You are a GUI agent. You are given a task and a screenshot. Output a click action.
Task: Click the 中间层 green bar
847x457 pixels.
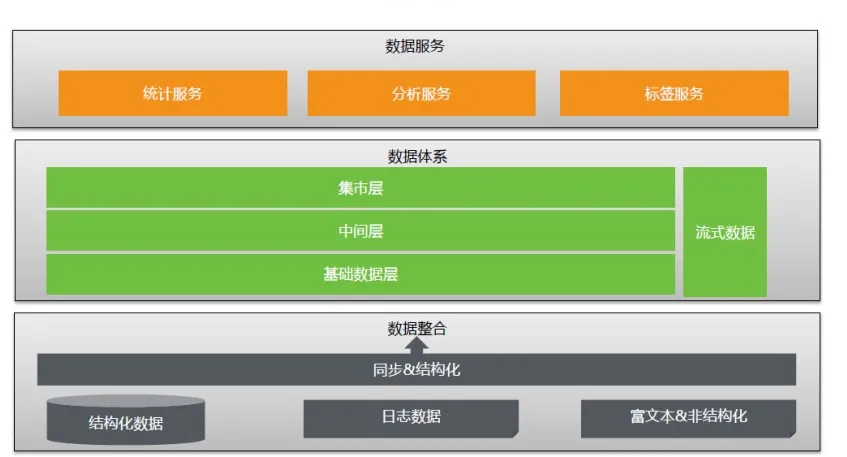[x=360, y=231]
